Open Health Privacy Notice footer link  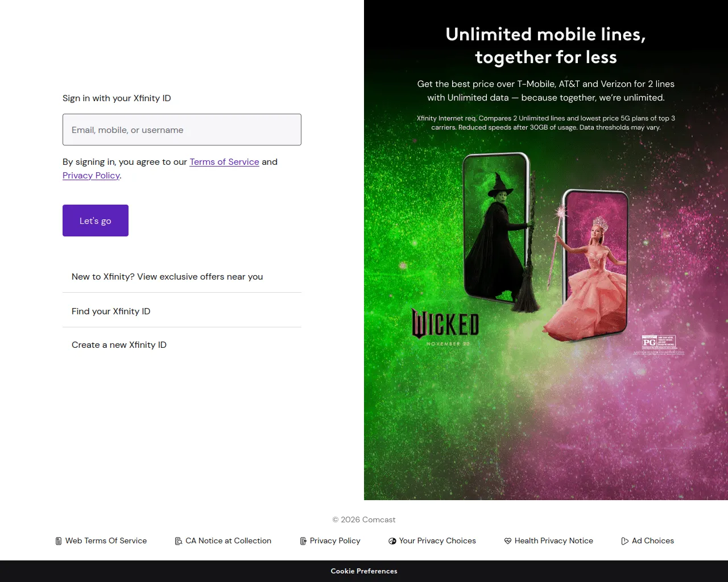click(x=554, y=541)
